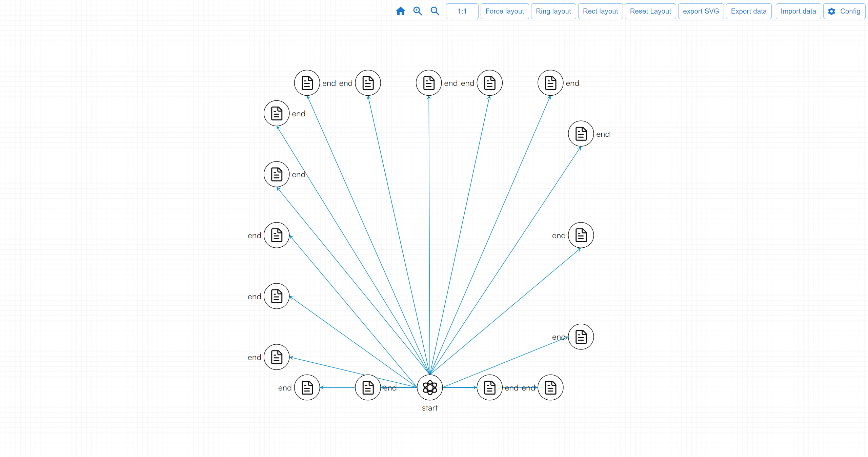868x457 pixels.
Task: Select the document node left of start
Action: click(368, 387)
